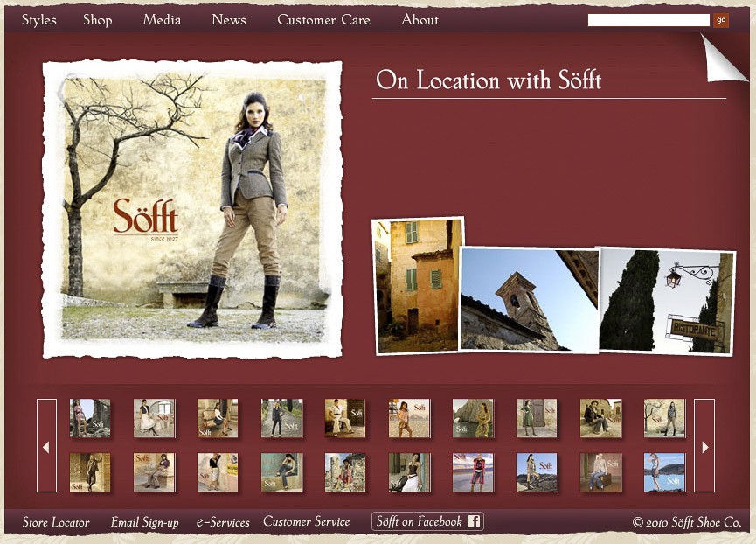Pick thumbnail of woman in jeans sitting on suitcase
This screenshot has height=544, width=756.
[600, 472]
